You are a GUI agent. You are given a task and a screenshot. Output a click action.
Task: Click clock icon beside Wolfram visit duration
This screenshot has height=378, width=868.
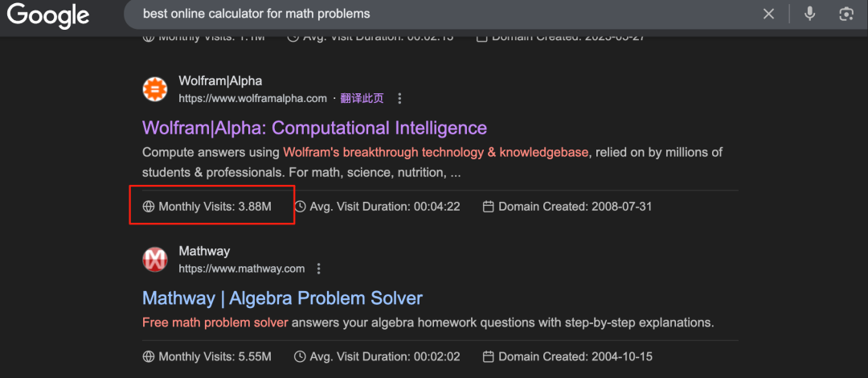coord(301,207)
